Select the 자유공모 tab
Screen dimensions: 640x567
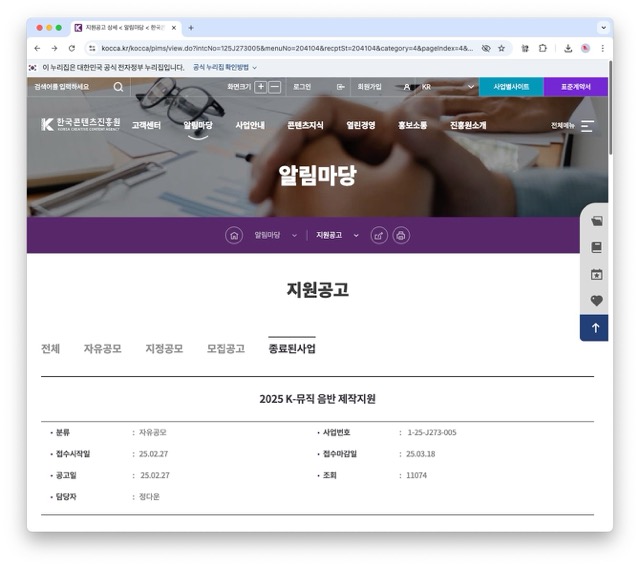tap(102, 349)
